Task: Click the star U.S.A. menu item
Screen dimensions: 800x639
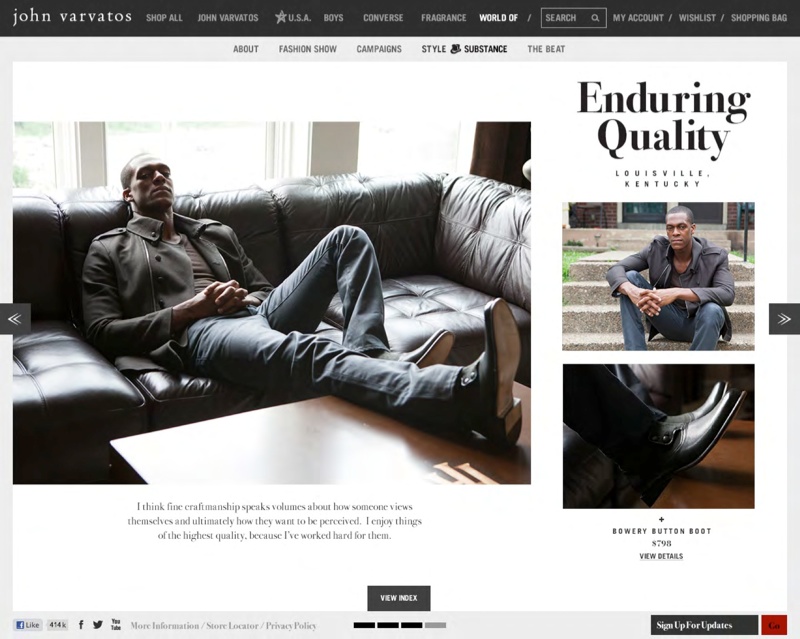Action: [293, 18]
